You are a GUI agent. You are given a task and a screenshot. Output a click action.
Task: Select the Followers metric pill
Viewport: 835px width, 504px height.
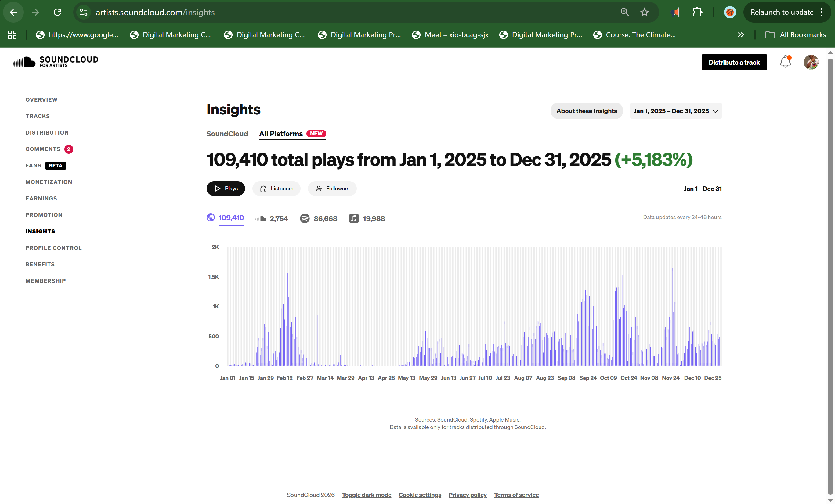[x=332, y=188]
